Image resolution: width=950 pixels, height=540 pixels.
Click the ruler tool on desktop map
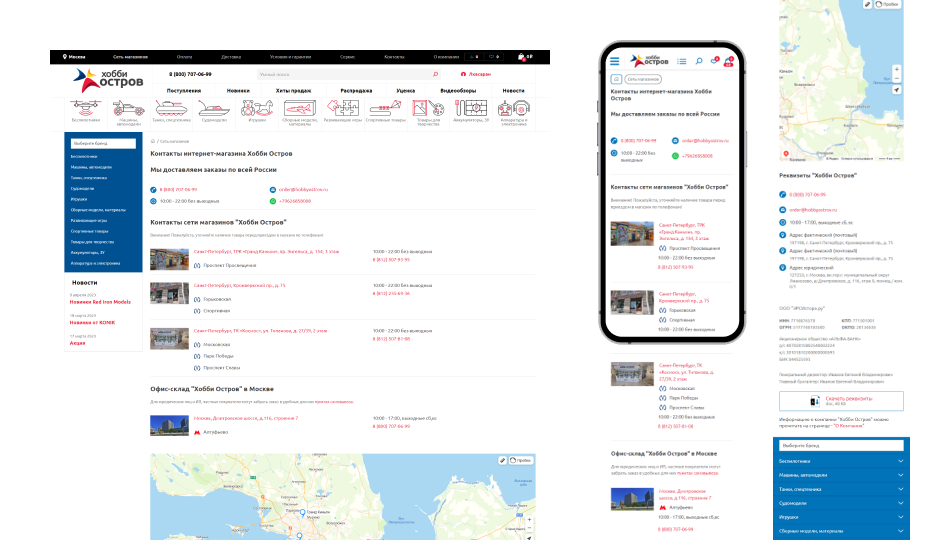tap(502, 461)
